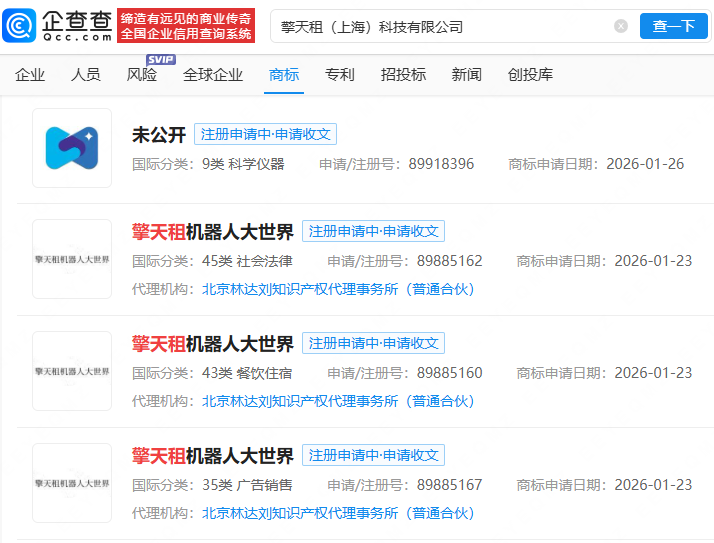Viewport: 714px width, 543px height.
Task: Open the 45类 社会法律 trademark thumbnail
Action: point(72,259)
